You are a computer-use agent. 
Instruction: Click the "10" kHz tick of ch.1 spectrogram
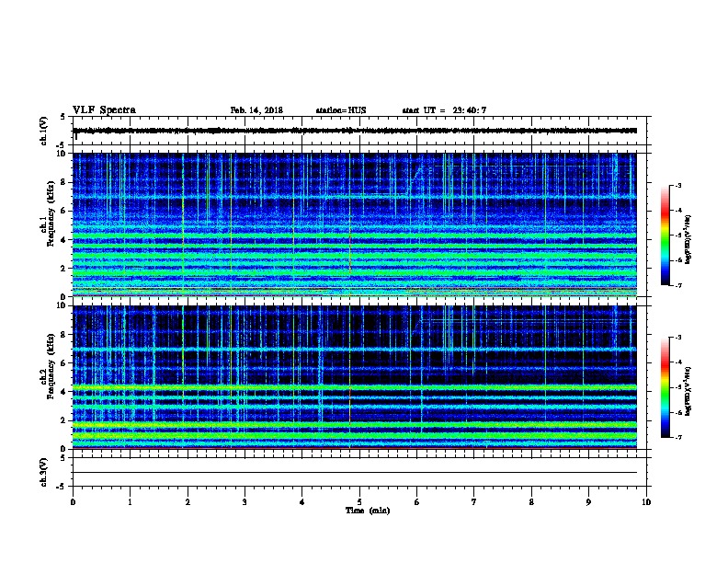pyautogui.click(x=62, y=154)
